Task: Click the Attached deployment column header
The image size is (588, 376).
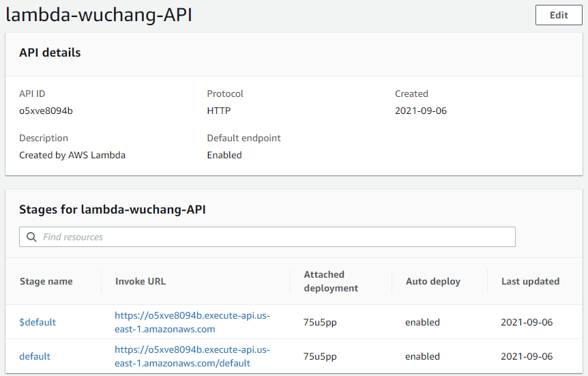Action: click(331, 281)
